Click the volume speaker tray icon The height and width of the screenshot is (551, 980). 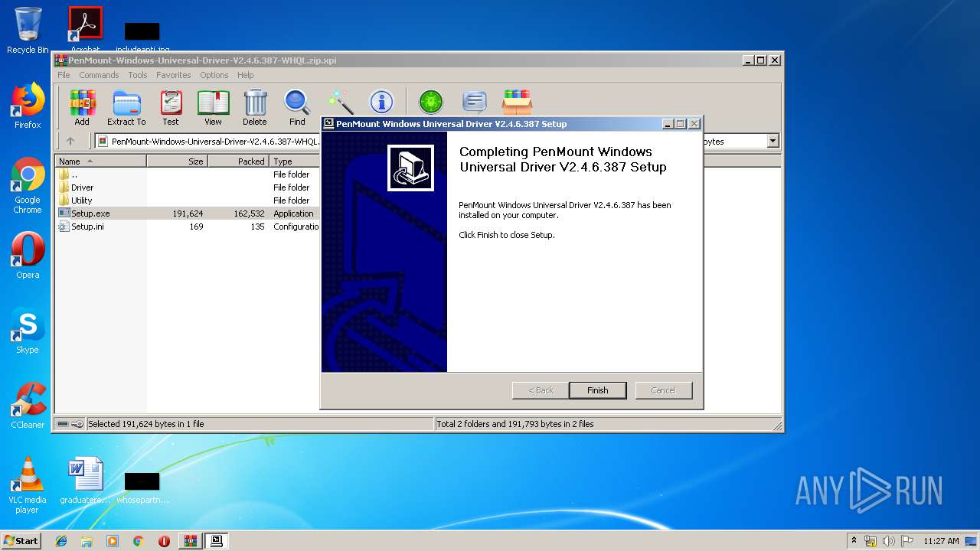(x=888, y=541)
